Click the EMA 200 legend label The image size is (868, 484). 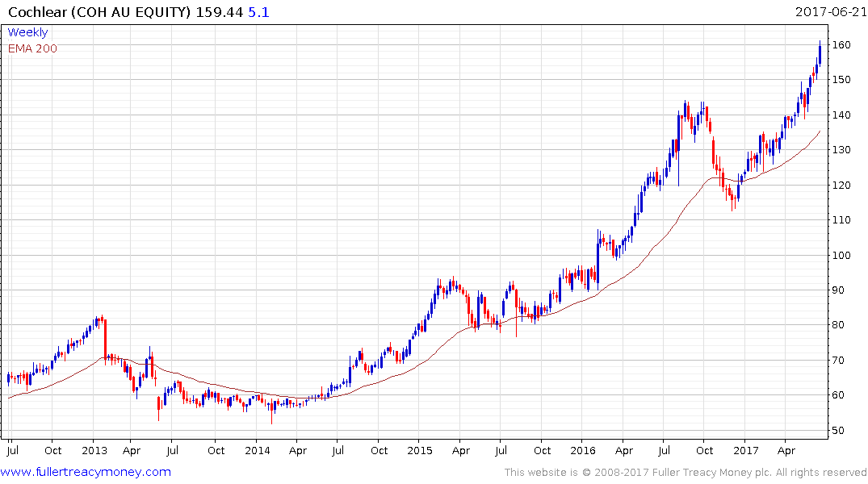pyautogui.click(x=32, y=48)
